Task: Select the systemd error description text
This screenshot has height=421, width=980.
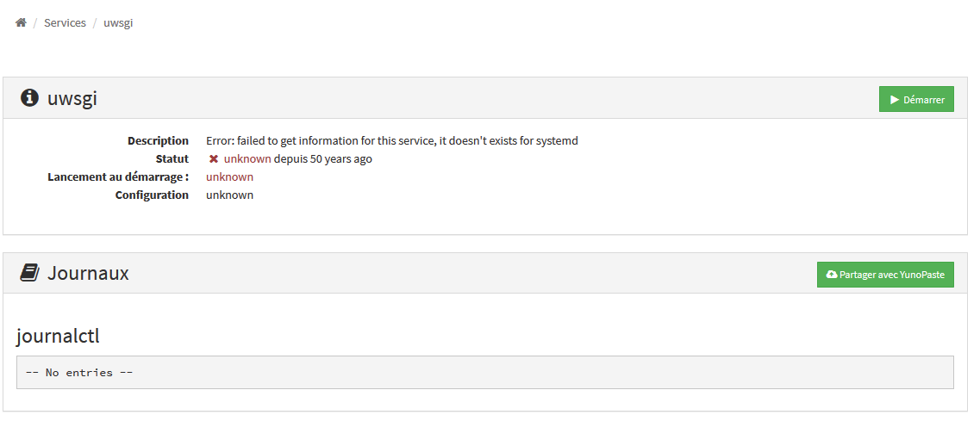Action: pyautogui.click(x=392, y=140)
